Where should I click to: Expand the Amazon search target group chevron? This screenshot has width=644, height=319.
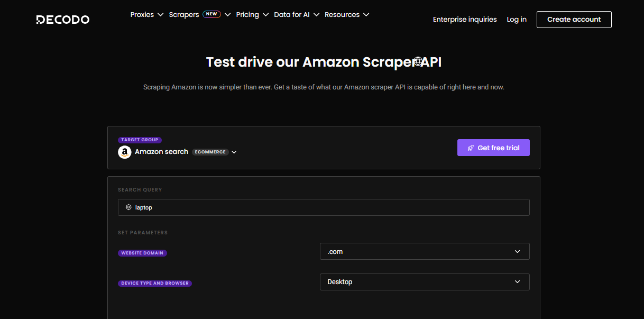234,152
